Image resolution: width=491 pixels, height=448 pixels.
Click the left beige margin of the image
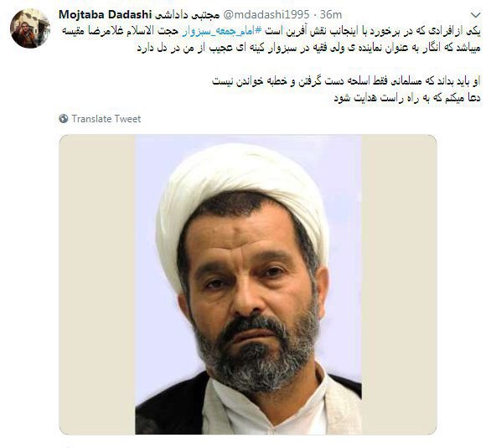click(x=97, y=285)
